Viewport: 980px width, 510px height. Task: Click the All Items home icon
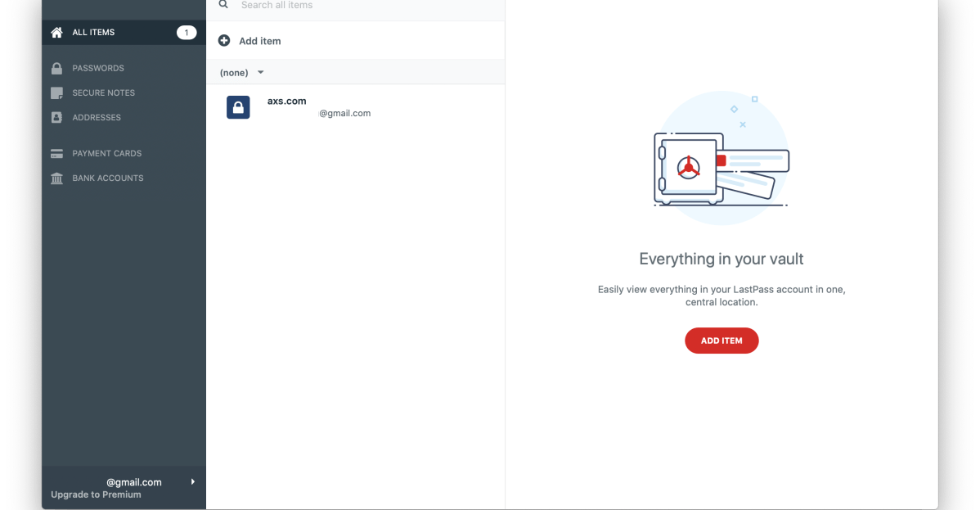(56, 33)
